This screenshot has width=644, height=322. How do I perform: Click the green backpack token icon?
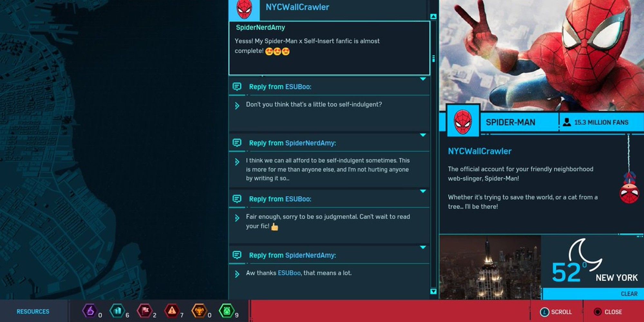point(226,311)
